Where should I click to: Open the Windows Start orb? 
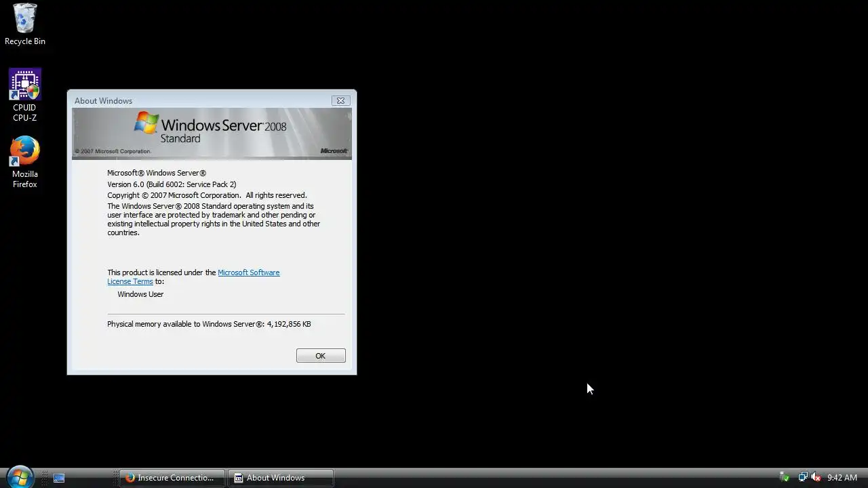[19, 477]
